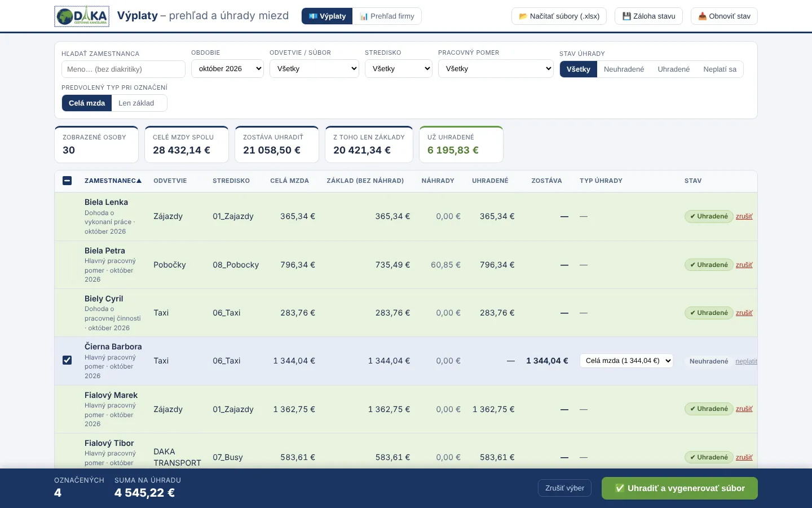The image size is (812, 508).
Task: Click Už uhradené 6 195,83 € card
Action: [461, 144]
